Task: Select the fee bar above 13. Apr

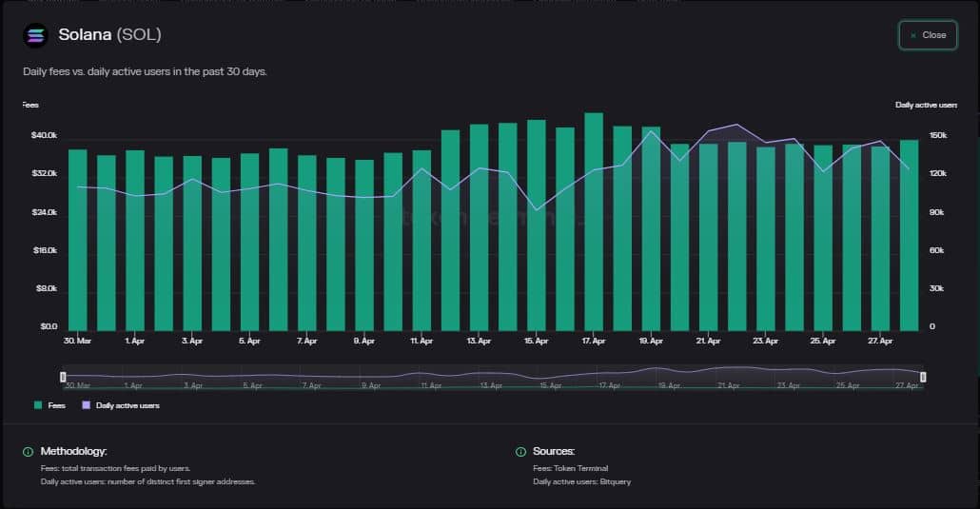Action: tap(479, 228)
